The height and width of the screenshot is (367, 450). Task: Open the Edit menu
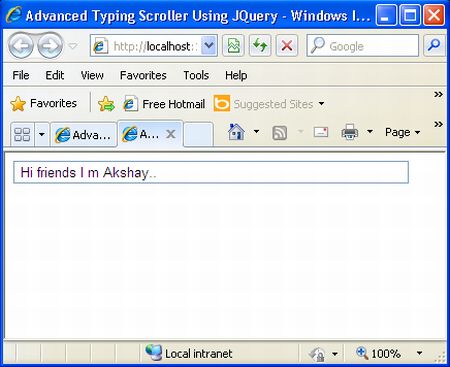click(x=55, y=75)
